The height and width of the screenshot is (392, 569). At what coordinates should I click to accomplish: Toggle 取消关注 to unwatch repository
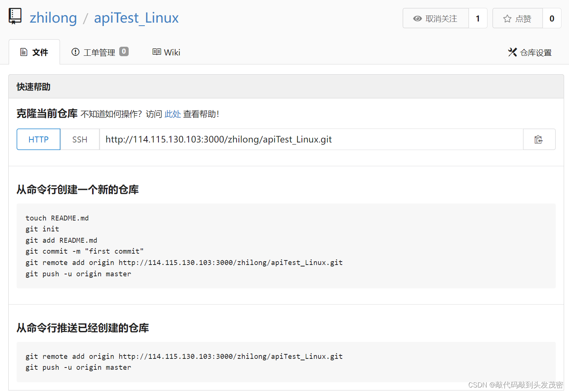(x=436, y=18)
